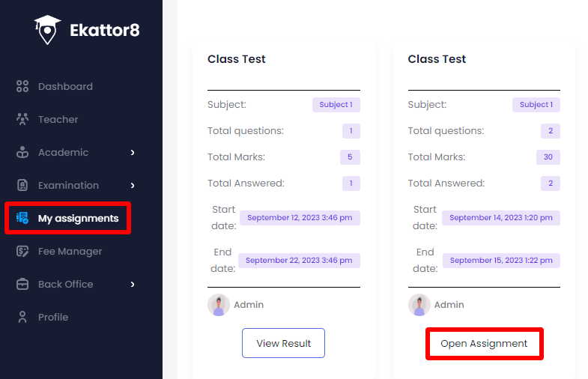Click the Examination clipboard icon
This screenshot has height=379, width=588.
click(22, 185)
